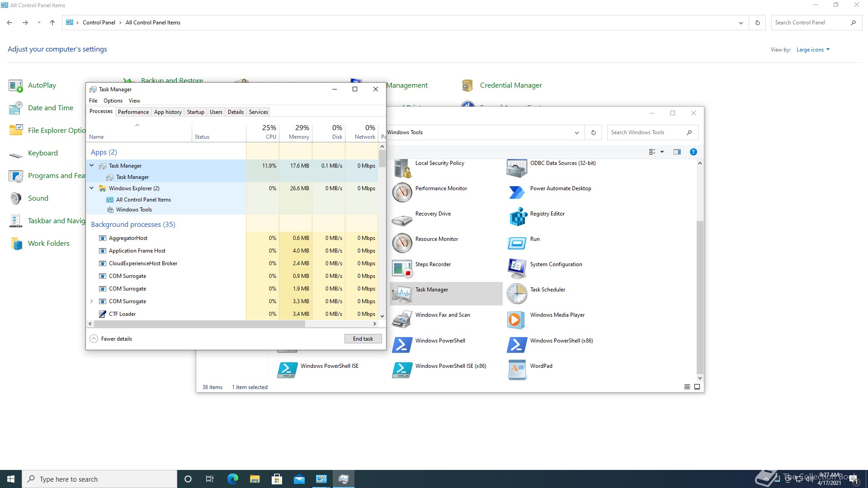868x488 pixels.
Task: Open Control Panel address bar dropdown
Action: tap(741, 23)
